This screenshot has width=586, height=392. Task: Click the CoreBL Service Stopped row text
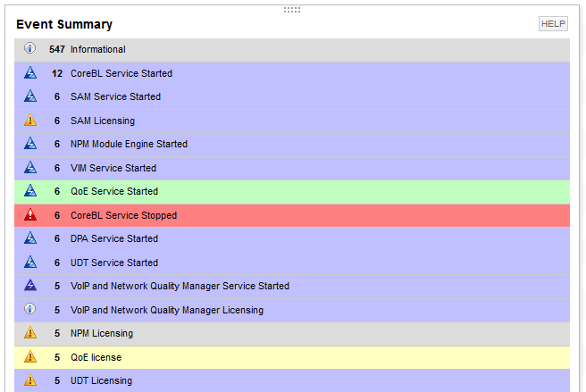pyautogui.click(x=123, y=215)
